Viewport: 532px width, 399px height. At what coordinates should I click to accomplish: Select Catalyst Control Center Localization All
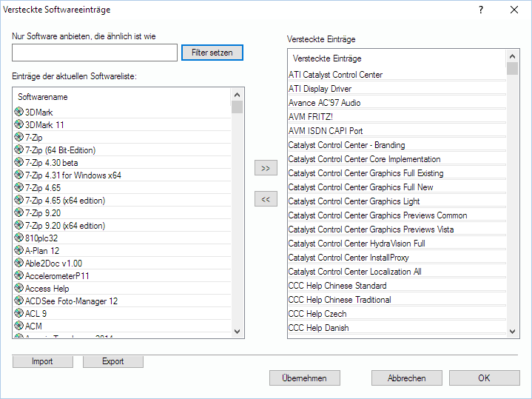[397, 272]
